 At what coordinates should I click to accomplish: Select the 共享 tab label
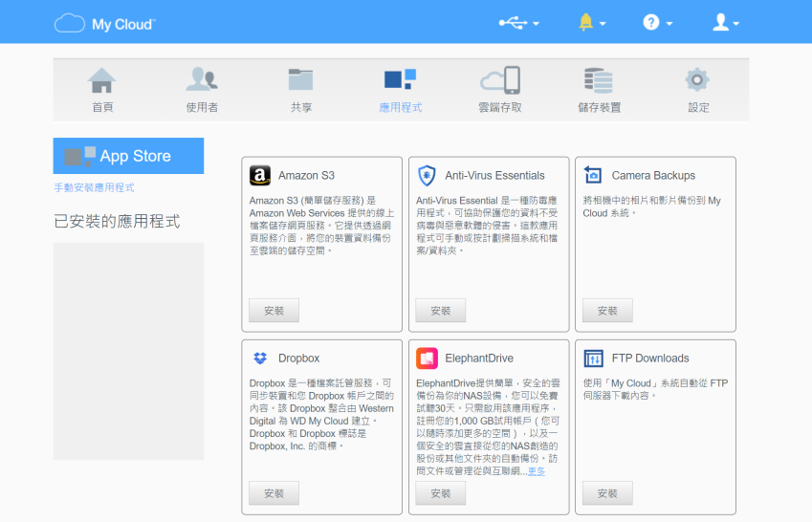point(301,107)
